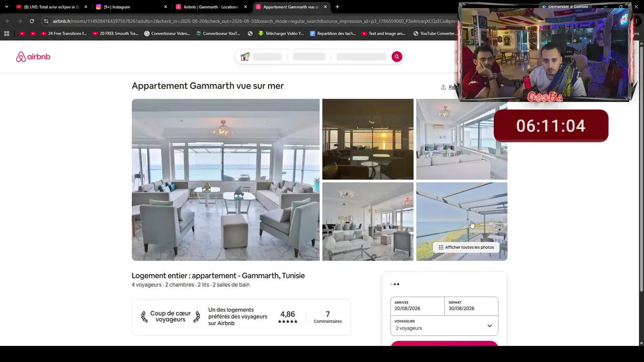Click the share icon beside the listing title
644x362 pixels.
[x=443, y=87]
